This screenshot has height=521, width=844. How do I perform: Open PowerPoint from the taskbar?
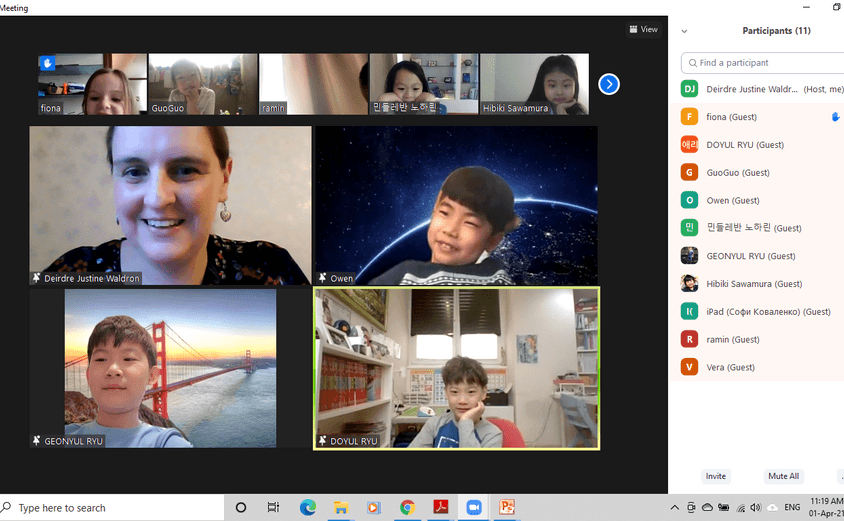pos(507,508)
